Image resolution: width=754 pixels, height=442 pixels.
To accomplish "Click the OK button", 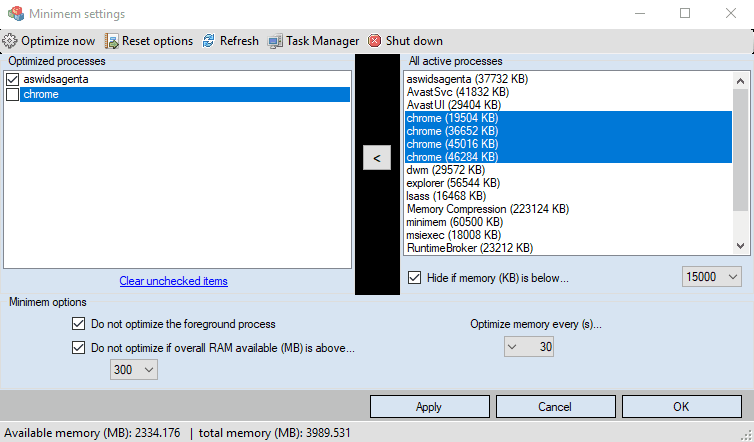I will (681, 407).
